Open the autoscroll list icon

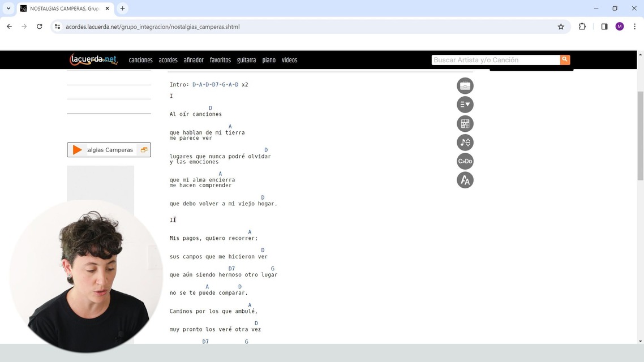(x=465, y=105)
